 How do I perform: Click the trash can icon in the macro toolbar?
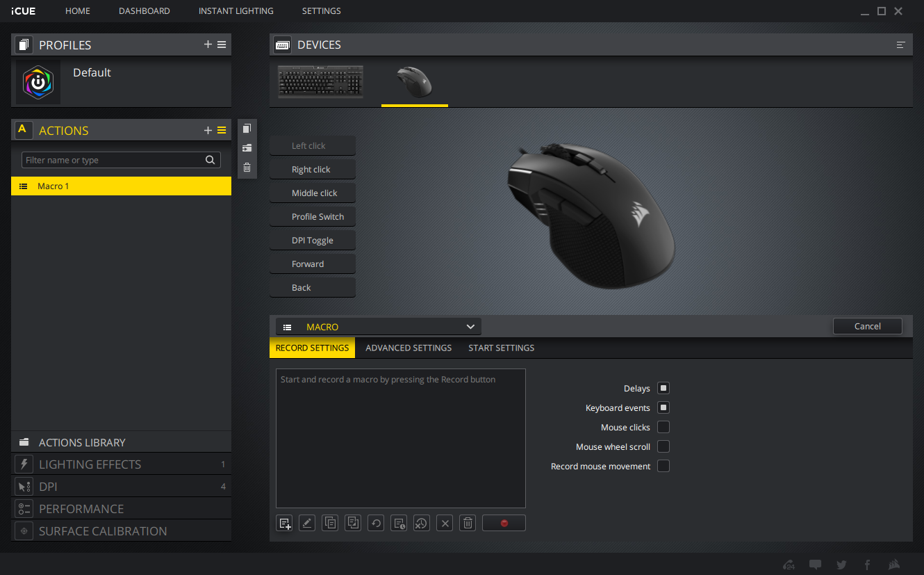(x=468, y=524)
